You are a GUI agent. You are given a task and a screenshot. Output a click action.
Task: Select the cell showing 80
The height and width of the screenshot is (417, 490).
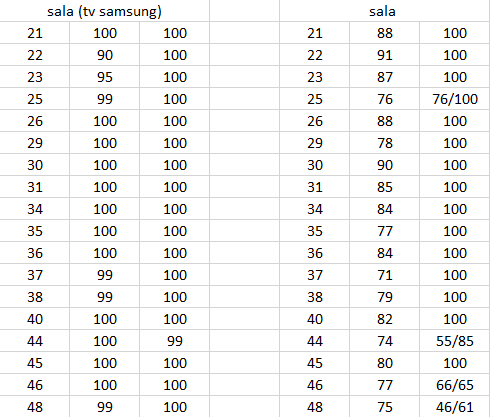[385, 363]
